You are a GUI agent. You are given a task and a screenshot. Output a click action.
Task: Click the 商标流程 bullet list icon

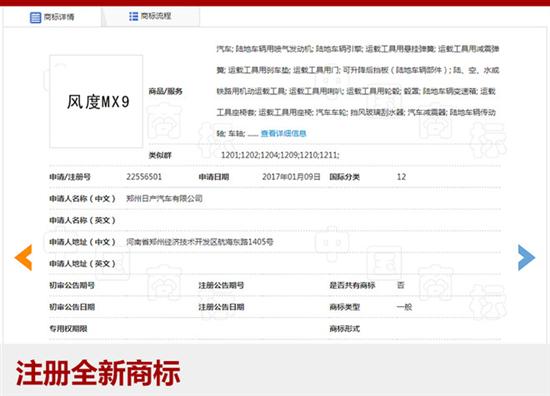pyautogui.click(x=133, y=16)
